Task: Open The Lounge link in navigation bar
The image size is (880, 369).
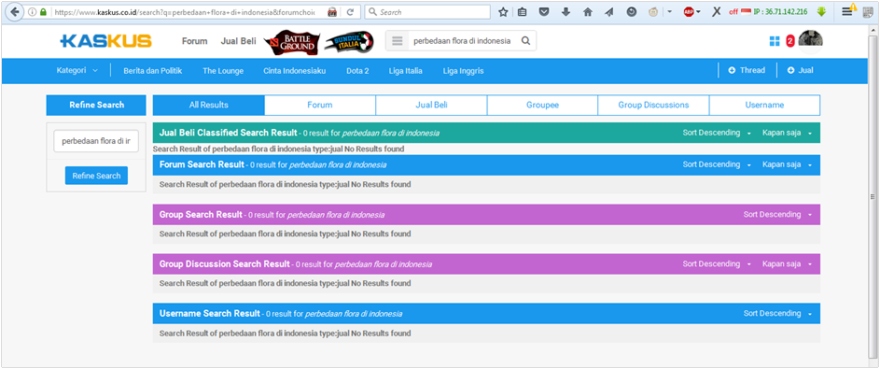Action: pyautogui.click(x=223, y=71)
